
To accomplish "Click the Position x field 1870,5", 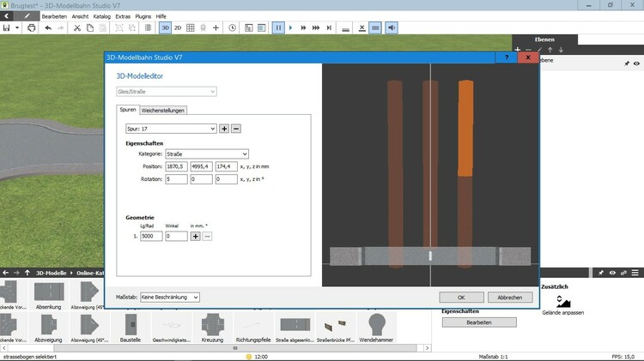I will (x=176, y=166).
